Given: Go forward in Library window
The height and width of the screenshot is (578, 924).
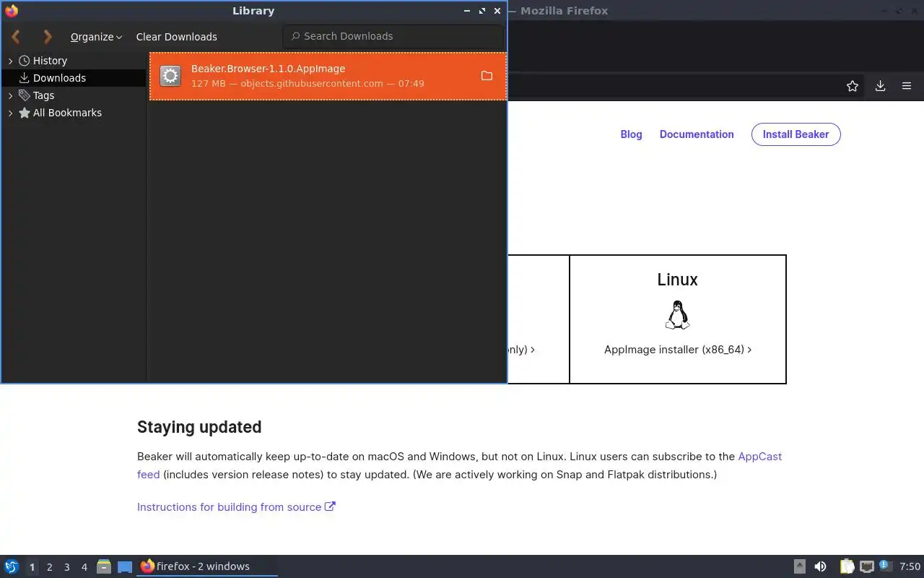Looking at the screenshot, I should 48,36.
